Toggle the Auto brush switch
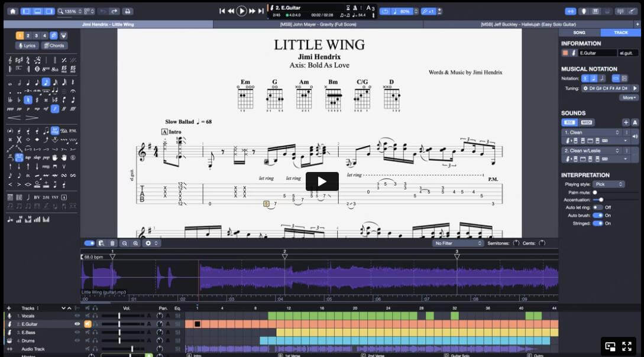This screenshot has height=357, width=644. pyautogui.click(x=598, y=215)
